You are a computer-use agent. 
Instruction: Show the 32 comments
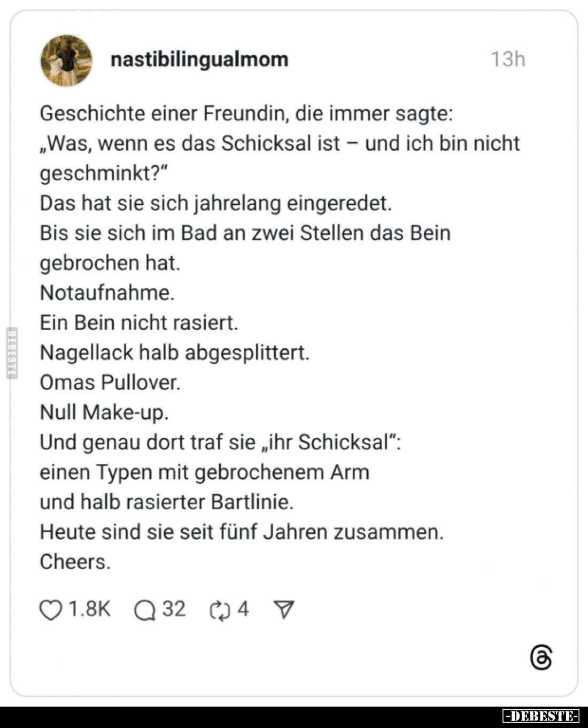pos(173,607)
